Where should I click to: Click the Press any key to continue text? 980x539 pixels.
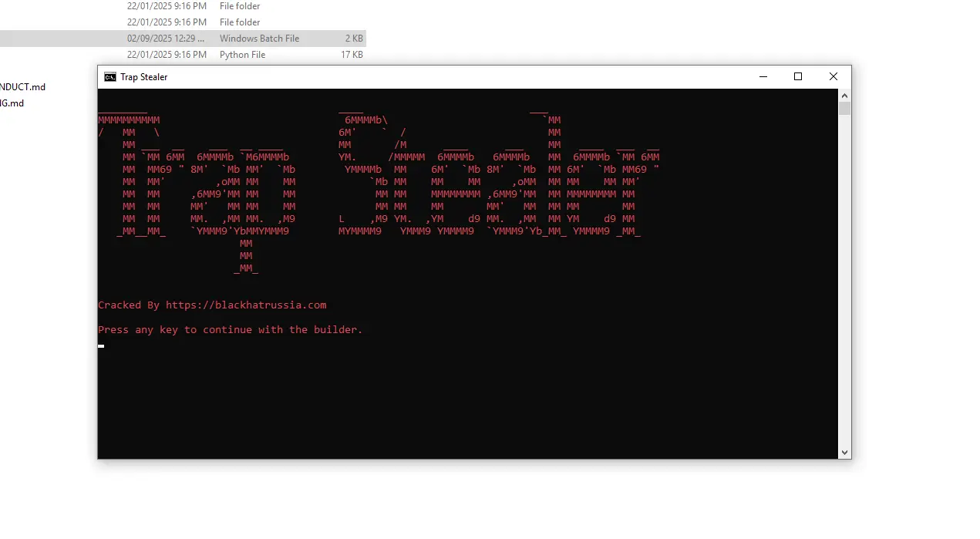pyautogui.click(x=230, y=329)
